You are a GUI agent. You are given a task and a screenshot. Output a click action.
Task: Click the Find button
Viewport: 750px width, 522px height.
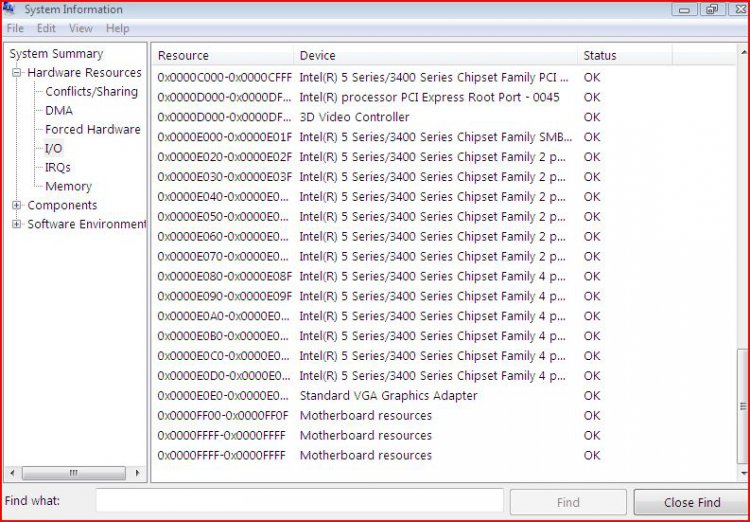tap(568, 502)
